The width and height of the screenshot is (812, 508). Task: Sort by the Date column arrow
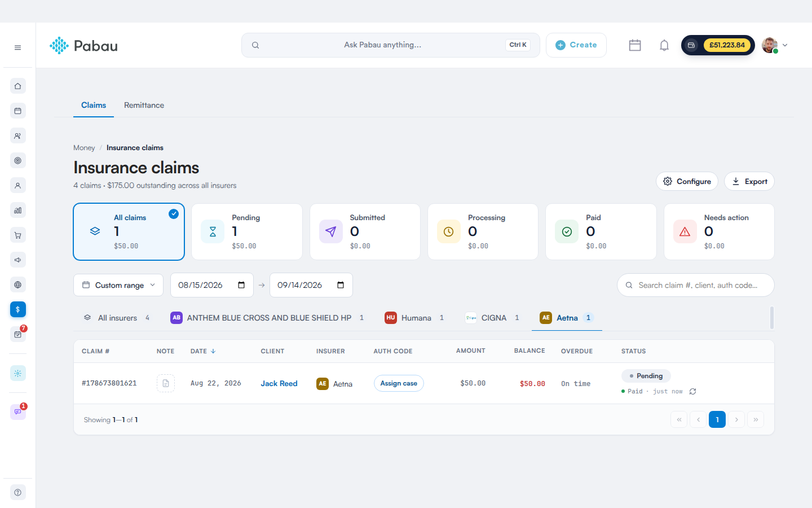coord(213,351)
